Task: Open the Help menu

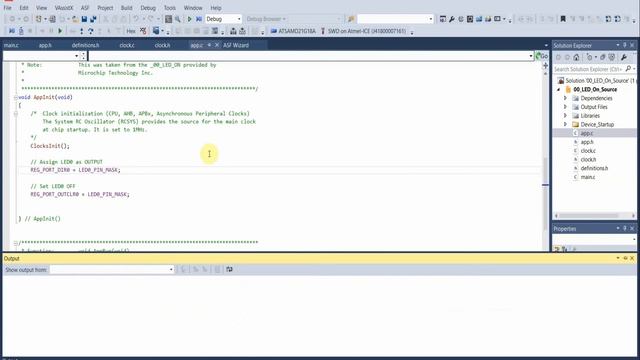Action: pos(216,8)
